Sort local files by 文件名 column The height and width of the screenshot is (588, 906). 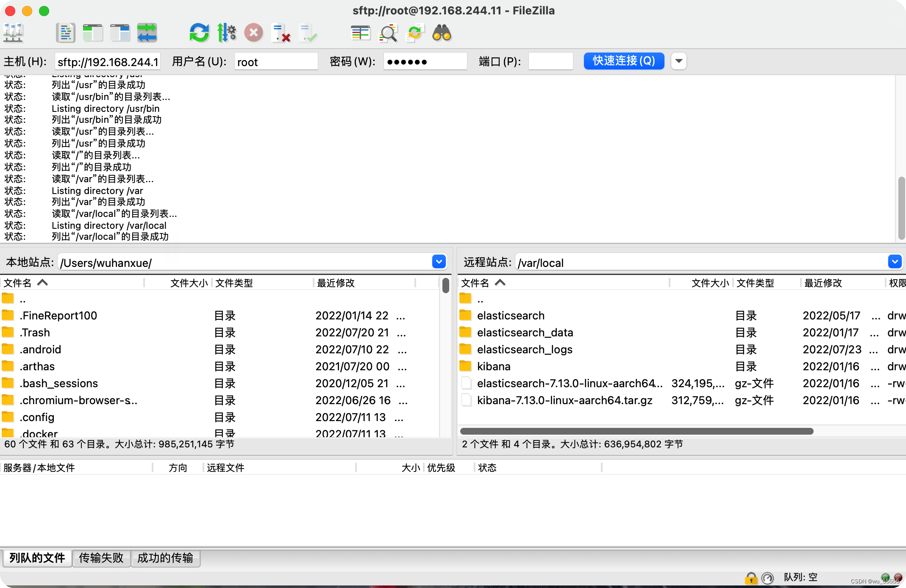[72, 283]
